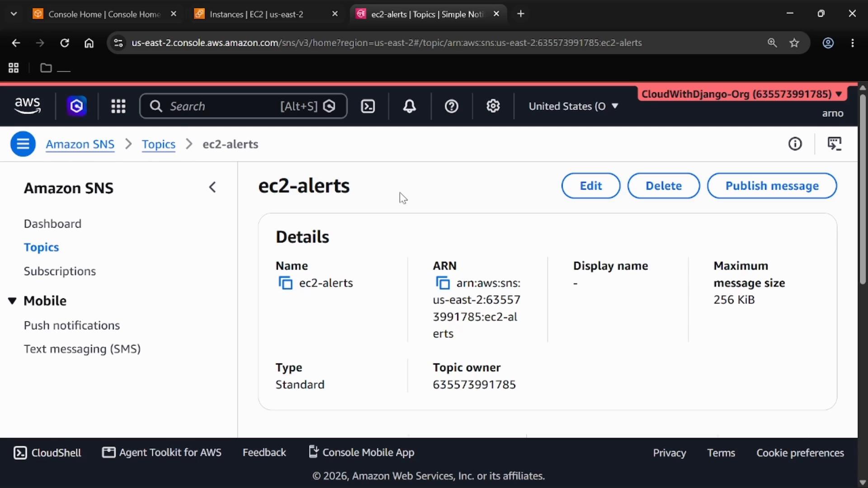The height and width of the screenshot is (488, 868).
Task: Follow the Amazon SNS breadcrumb link
Action: pos(80,144)
